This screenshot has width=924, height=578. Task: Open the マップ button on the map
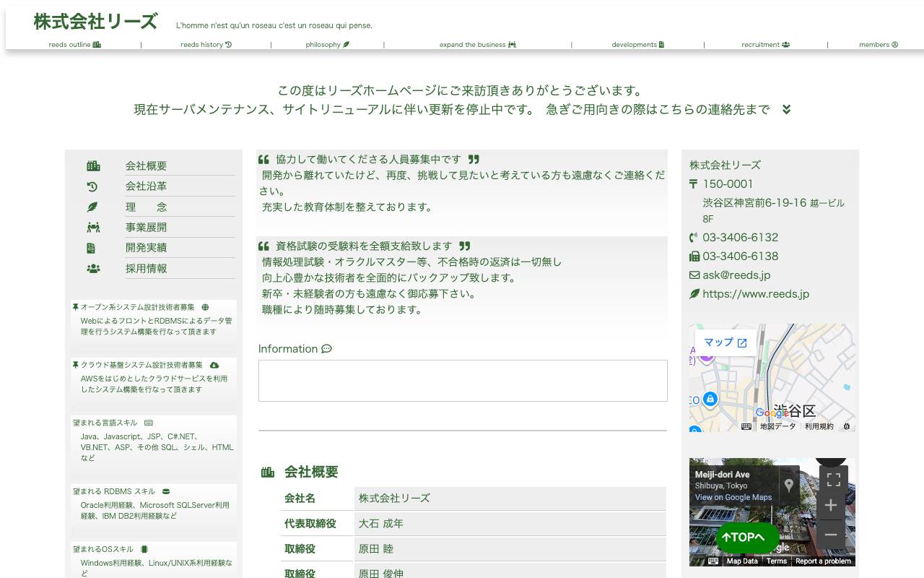pos(725,342)
